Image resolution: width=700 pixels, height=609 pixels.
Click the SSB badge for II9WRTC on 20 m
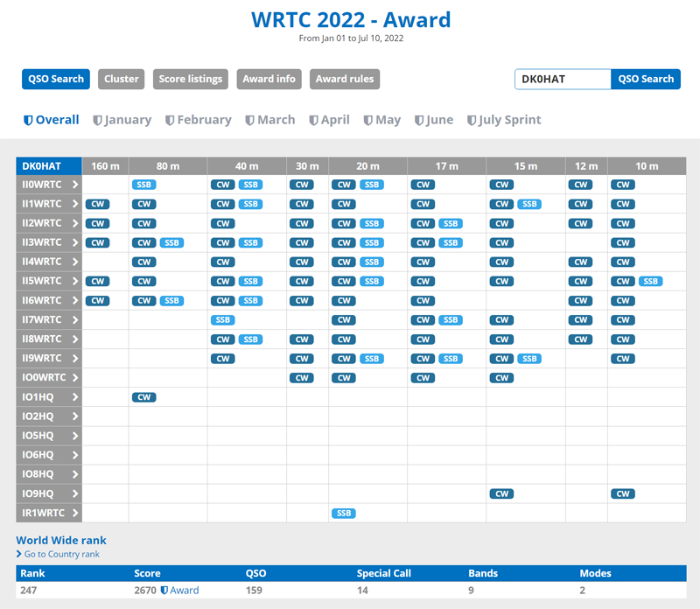click(x=371, y=359)
